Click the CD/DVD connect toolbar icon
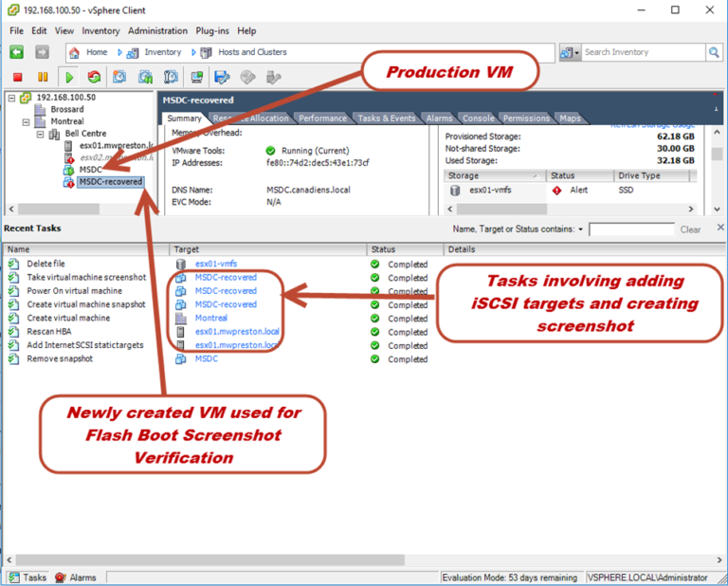Image resolution: width=728 pixels, height=586 pixels. [247, 77]
